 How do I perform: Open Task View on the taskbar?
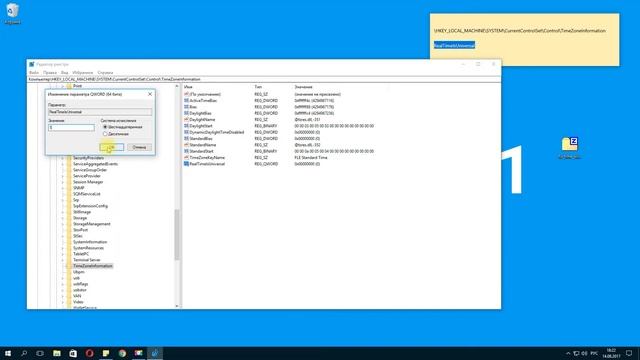coord(40,353)
